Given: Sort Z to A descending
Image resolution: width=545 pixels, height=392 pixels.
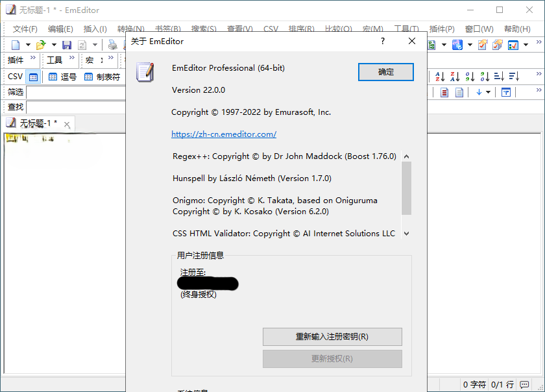Looking at the screenshot, I should point(455,77).
